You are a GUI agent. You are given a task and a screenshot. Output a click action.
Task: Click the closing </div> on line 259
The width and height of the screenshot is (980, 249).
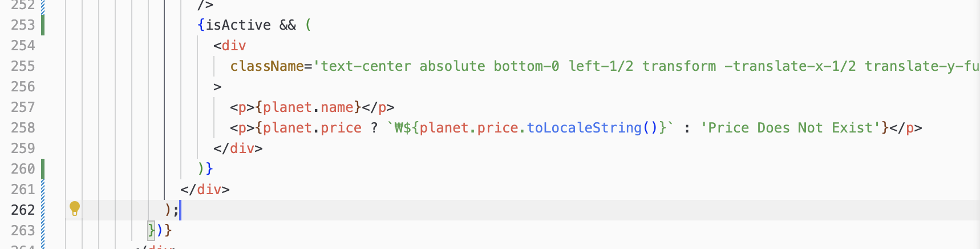click(x=238, y=148)
